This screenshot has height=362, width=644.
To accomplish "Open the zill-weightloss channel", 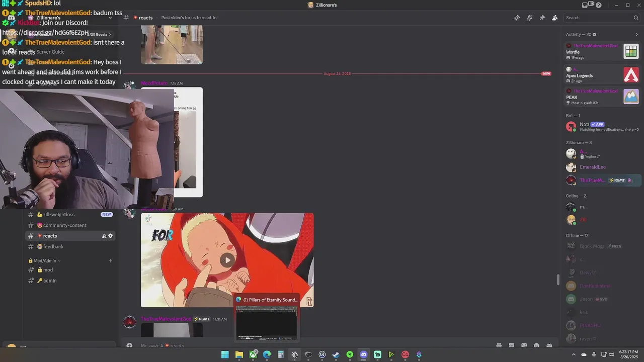I will [x=70, y=214].
